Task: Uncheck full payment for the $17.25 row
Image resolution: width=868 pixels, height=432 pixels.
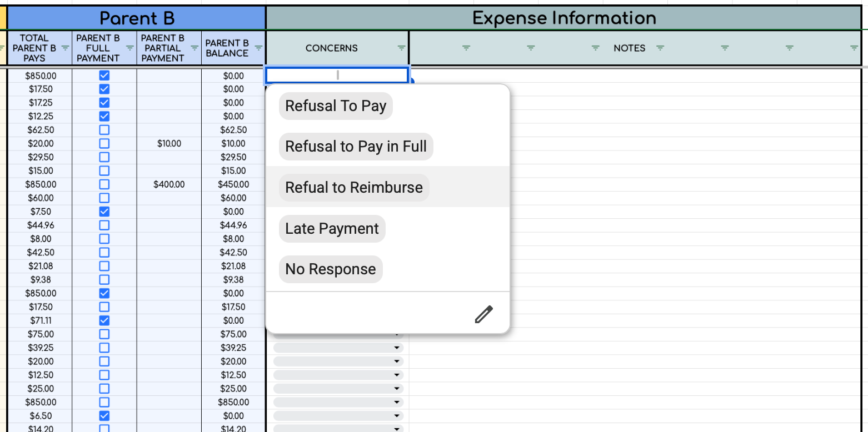Action: coord(104,103)
